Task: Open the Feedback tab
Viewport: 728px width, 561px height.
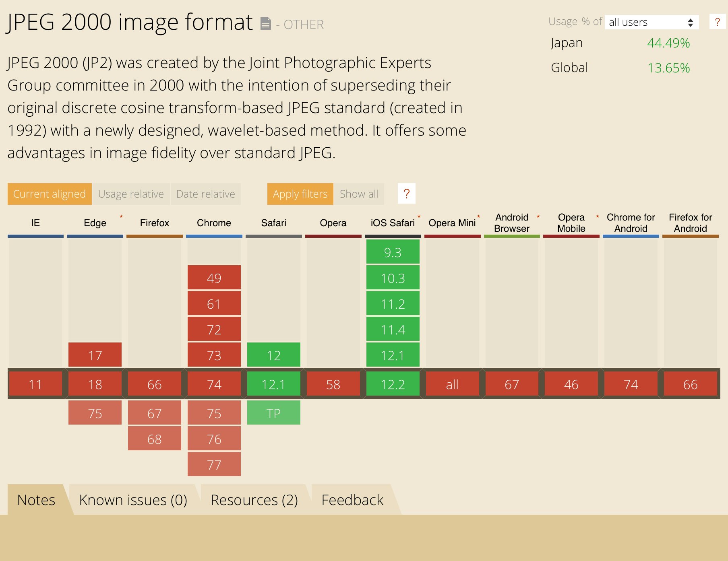Action: click(x=352, y=499)
